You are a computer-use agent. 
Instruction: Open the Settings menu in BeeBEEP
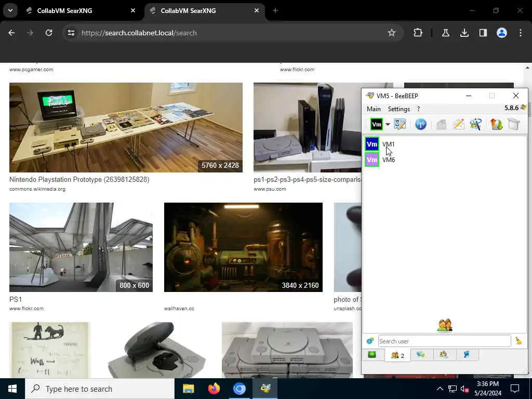pyautogui.click(x=398, y=109)
